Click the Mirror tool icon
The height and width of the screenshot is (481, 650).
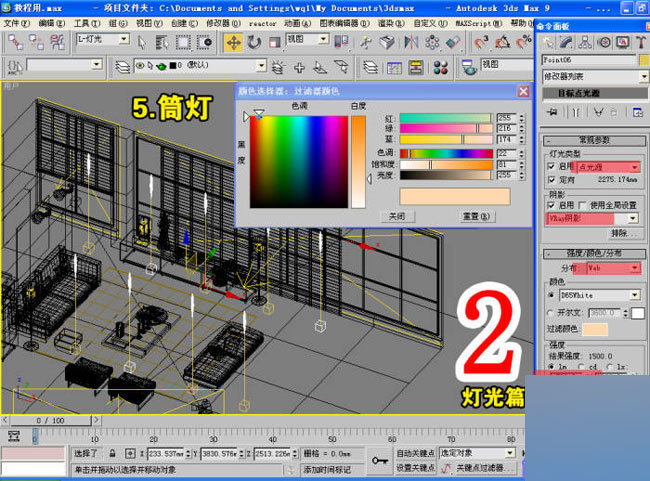click(x=411, y=42)
